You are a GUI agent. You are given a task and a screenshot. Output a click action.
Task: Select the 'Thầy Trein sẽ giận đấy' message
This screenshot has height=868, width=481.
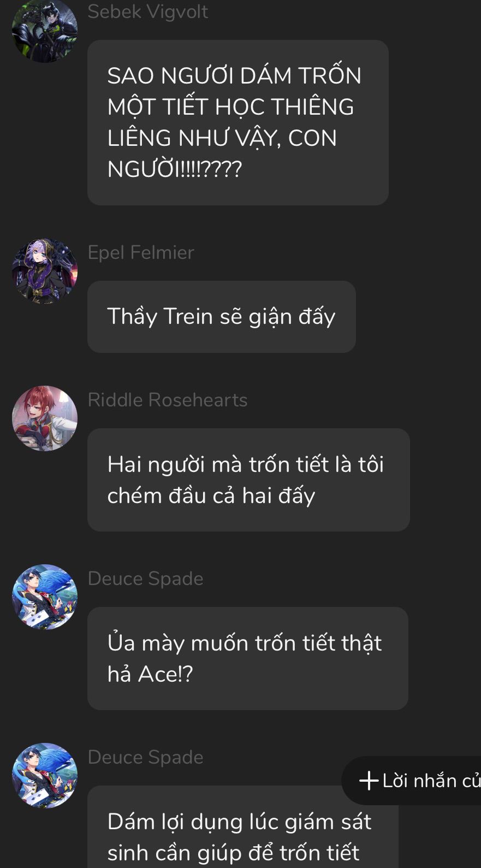[222, 317]
